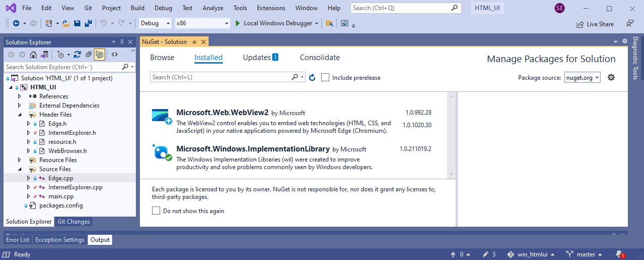The height and width of the screenshot is (260, 644).
Task: Click the Save All icon
Action: point(88,23)
